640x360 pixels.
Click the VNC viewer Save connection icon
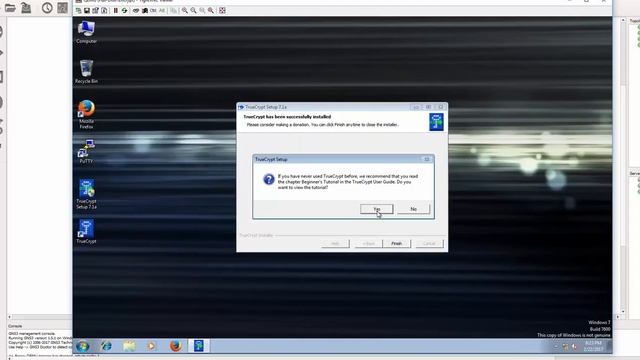pos(87,11)
